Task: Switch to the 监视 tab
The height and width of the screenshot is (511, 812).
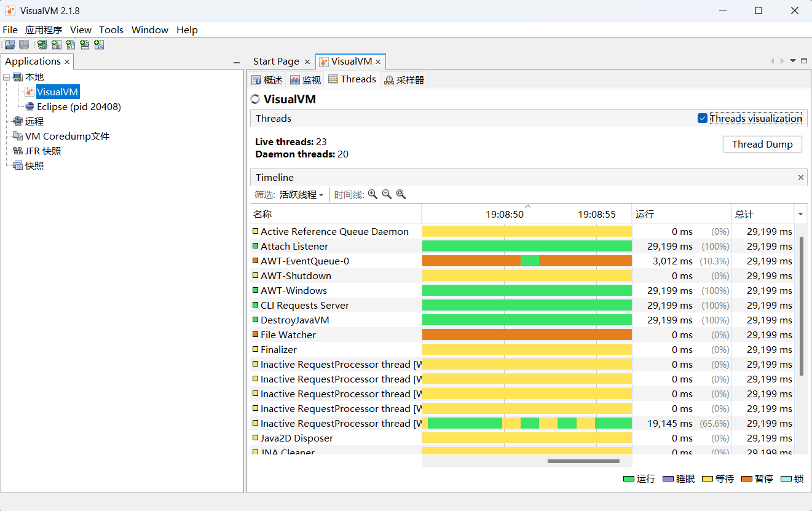Action: [x=305, y=79]
